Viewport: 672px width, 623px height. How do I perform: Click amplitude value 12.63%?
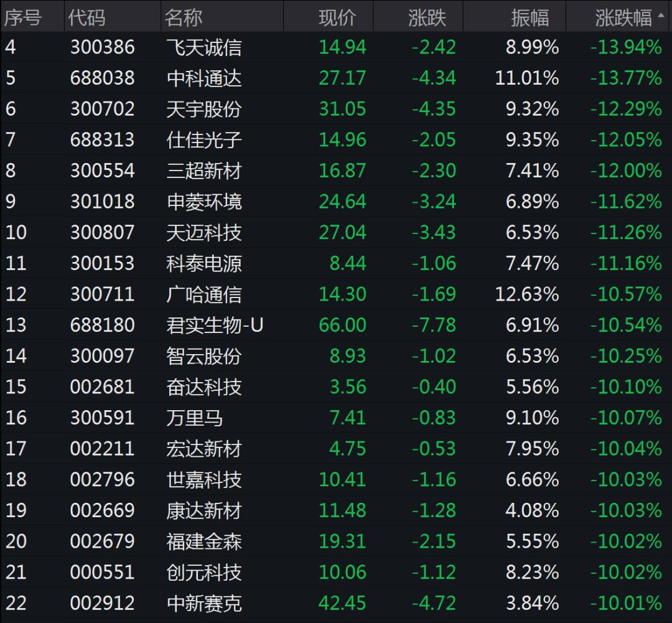click(527, 294)
